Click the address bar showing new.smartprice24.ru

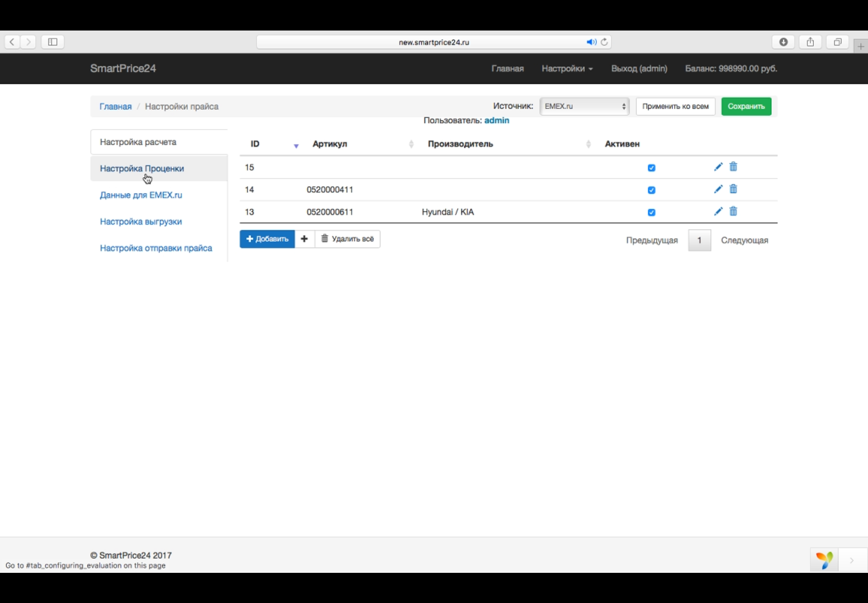click(433, 42)
